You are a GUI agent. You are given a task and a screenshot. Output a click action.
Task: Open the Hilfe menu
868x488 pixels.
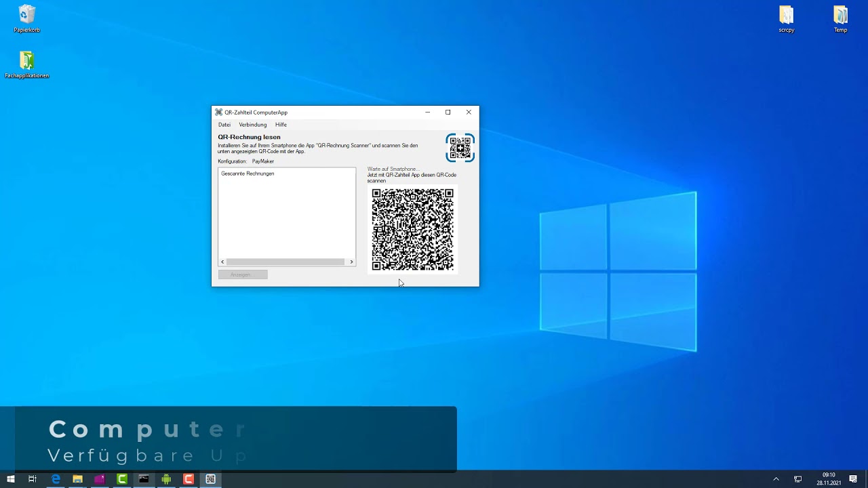point(281,125)
